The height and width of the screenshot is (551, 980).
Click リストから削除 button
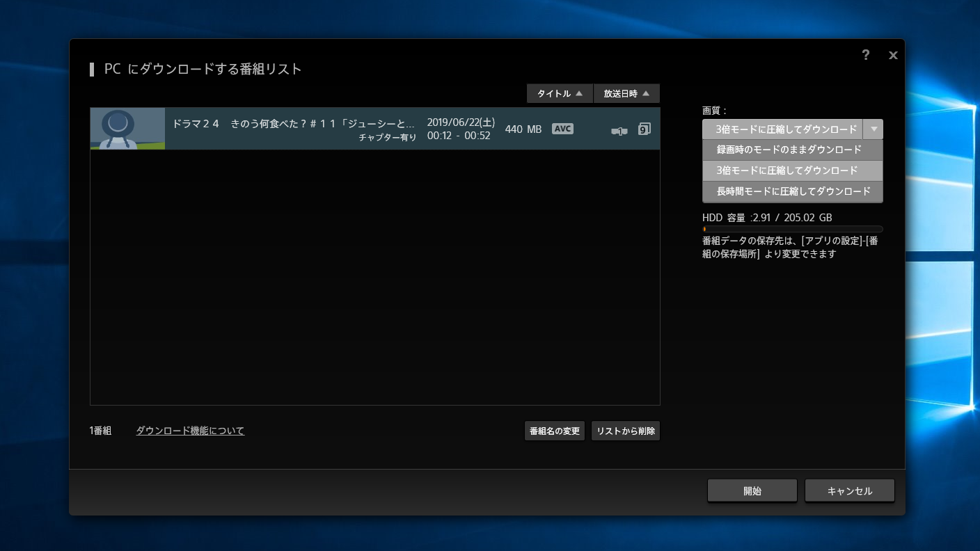coord(625,431)
